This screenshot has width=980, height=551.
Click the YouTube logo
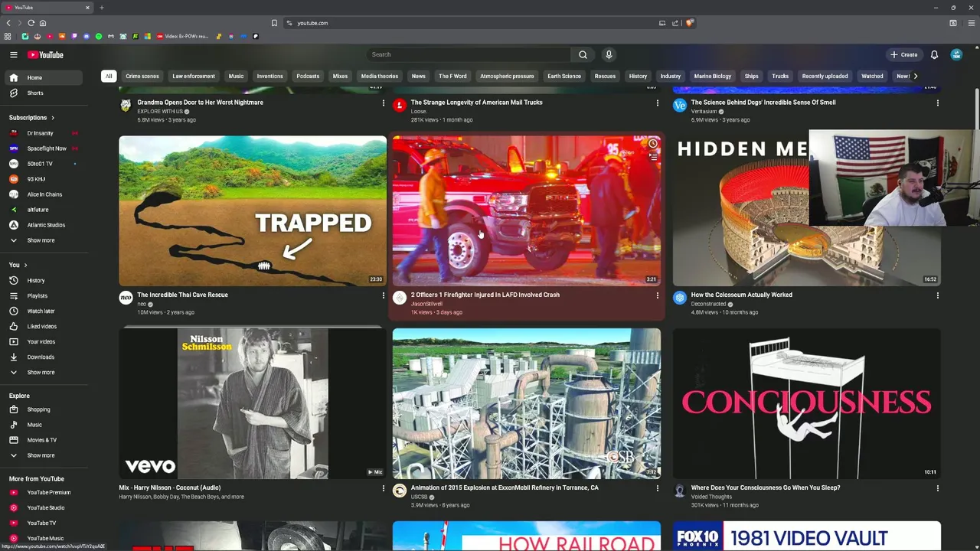pyautogui.click(x=45, y=54)
